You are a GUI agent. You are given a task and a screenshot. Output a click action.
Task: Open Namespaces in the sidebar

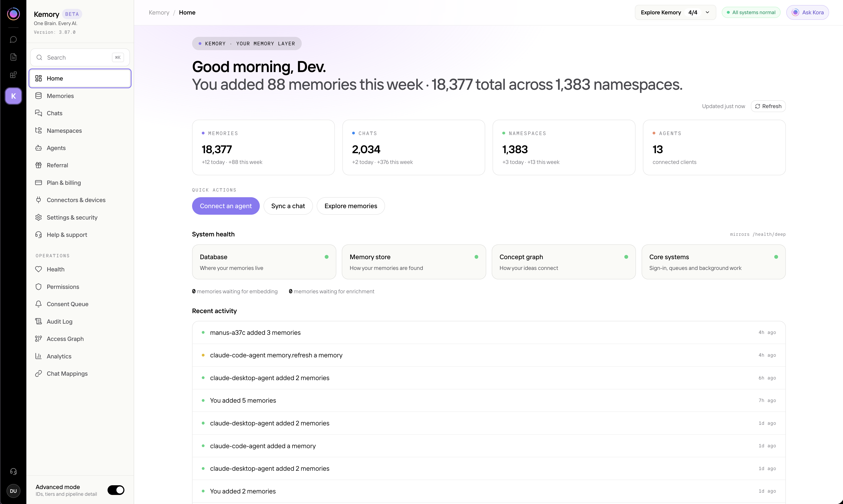point(80,130)
